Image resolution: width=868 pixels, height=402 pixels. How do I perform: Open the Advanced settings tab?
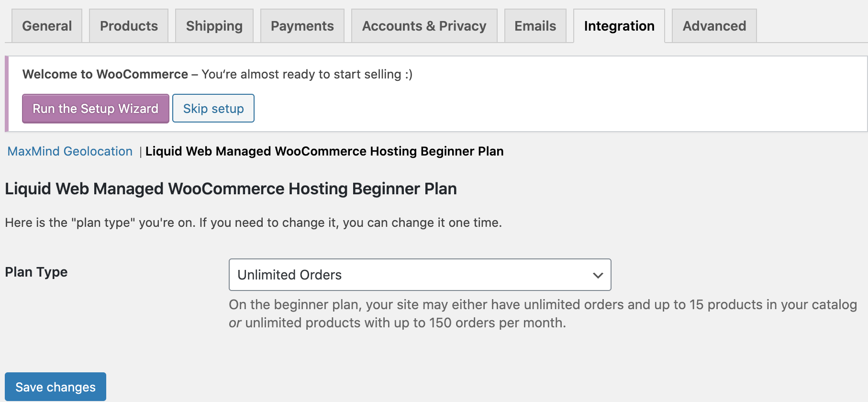714,26
